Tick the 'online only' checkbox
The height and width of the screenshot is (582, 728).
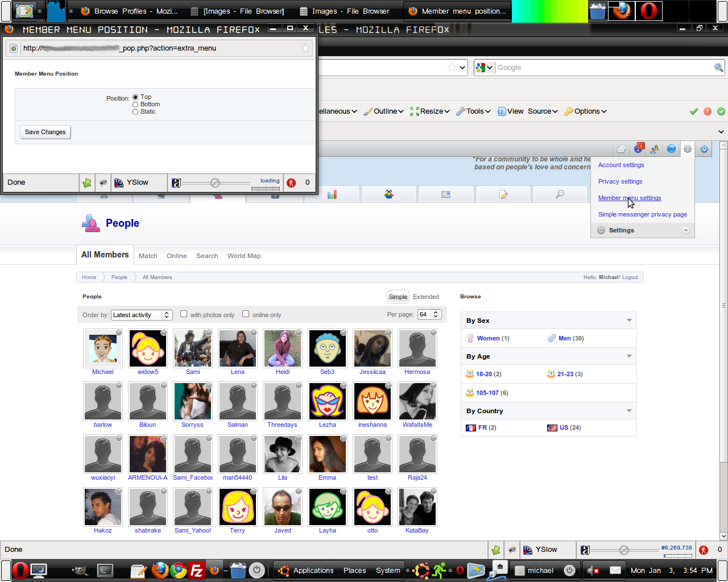[x=246, y=314]
